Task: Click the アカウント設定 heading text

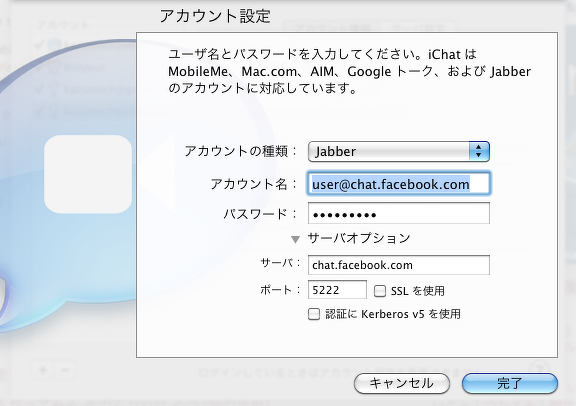Action: [x=215, y=16]
